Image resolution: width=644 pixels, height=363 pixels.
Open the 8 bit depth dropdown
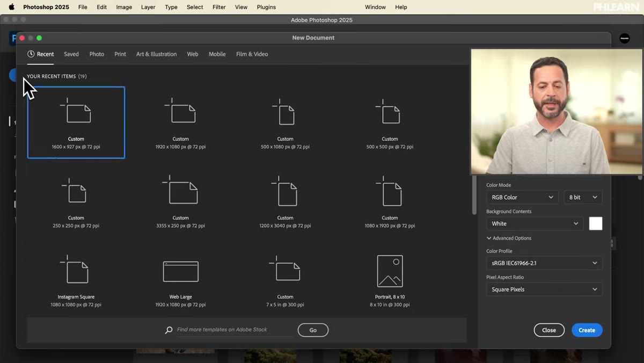click(x=583, y=197)
